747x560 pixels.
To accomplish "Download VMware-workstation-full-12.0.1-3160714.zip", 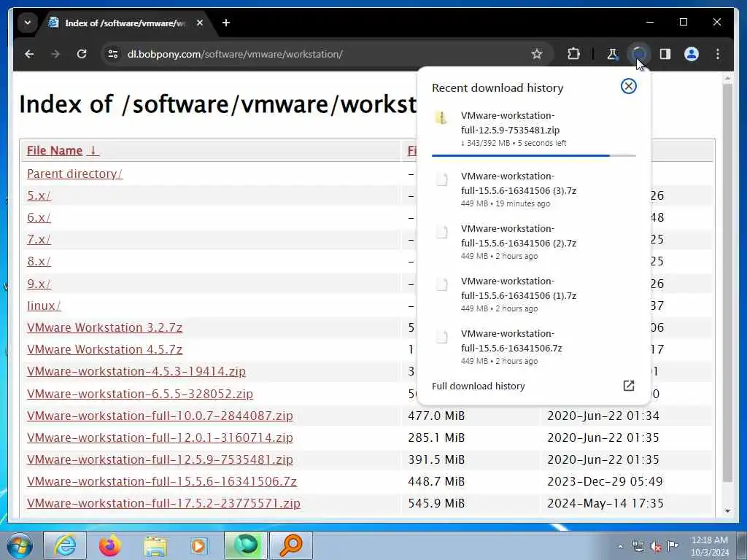I will (x=160, y=437).
